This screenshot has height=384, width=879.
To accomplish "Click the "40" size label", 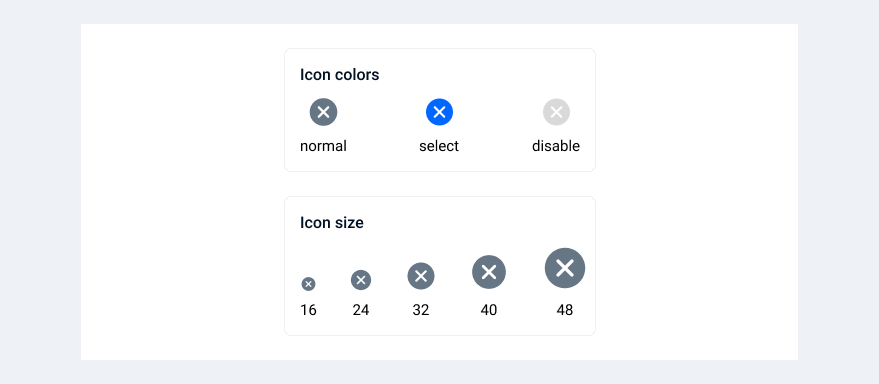I will (489, 310).
